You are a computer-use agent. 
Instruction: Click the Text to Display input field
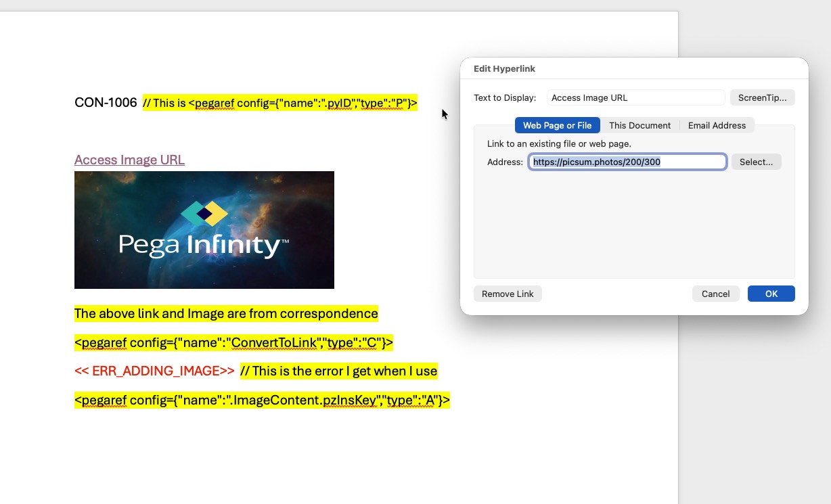(x=635, y=97)
